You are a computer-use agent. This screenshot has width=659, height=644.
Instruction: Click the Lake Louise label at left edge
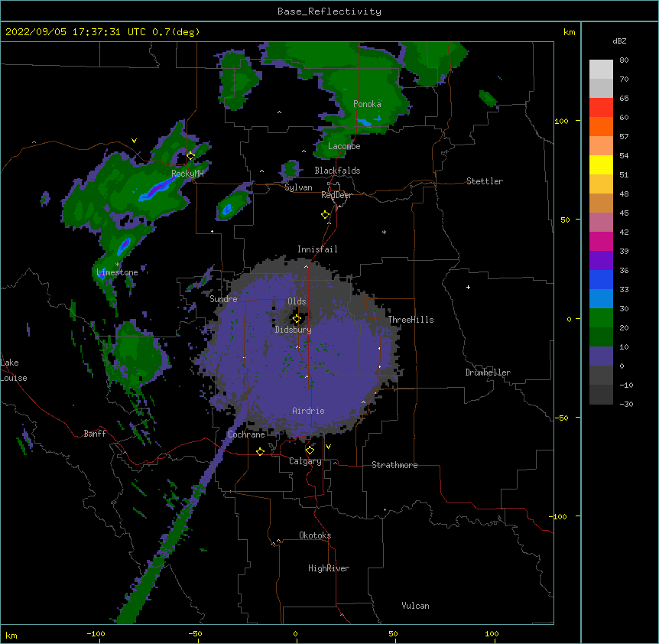(x=14, y=370)
